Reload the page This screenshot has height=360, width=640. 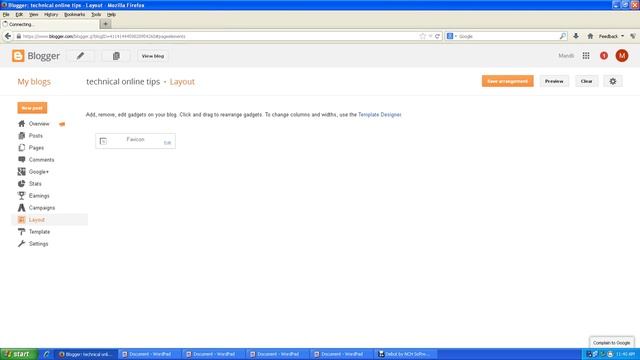tap(437, 36)
